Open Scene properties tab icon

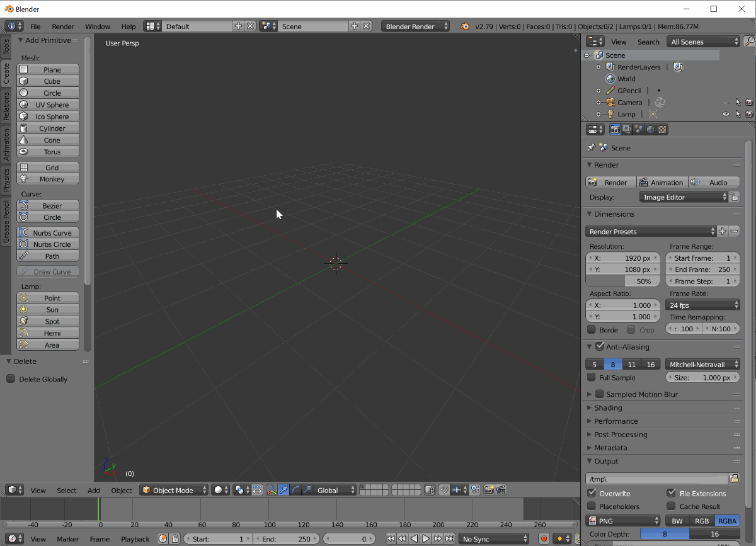639,129
